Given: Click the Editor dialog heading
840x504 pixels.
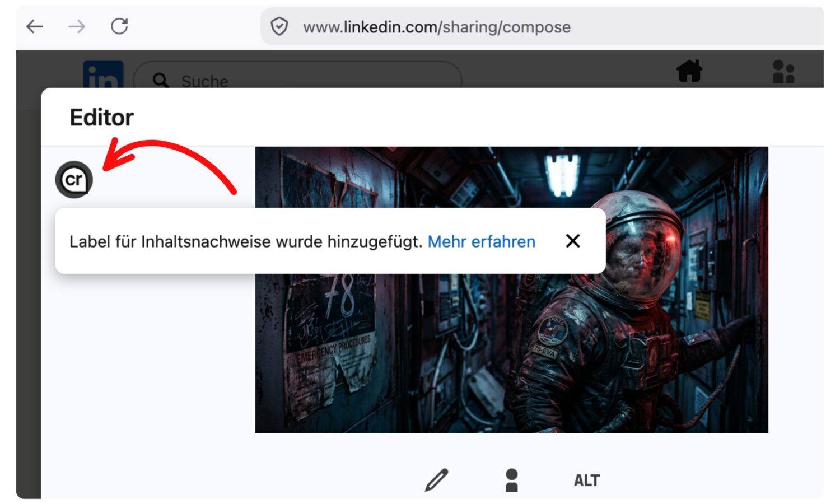Looking at the screenshot, I should 102,118.
